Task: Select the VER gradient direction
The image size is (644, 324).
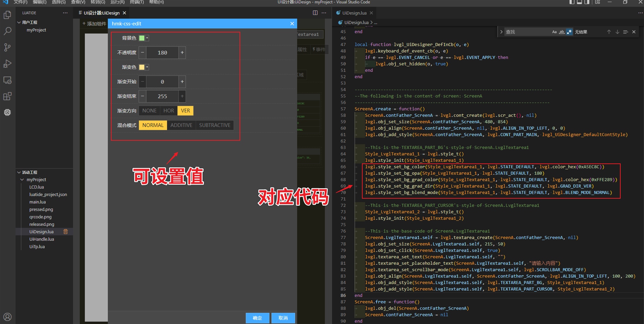Action: pos(185,111)
